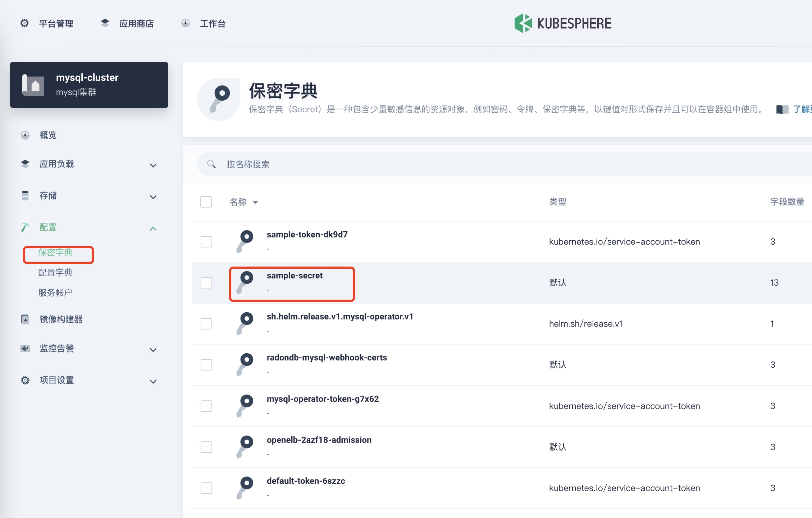Click the 按名称搜索 search field
Screen dimensions: 812x518
pos(505,164)
